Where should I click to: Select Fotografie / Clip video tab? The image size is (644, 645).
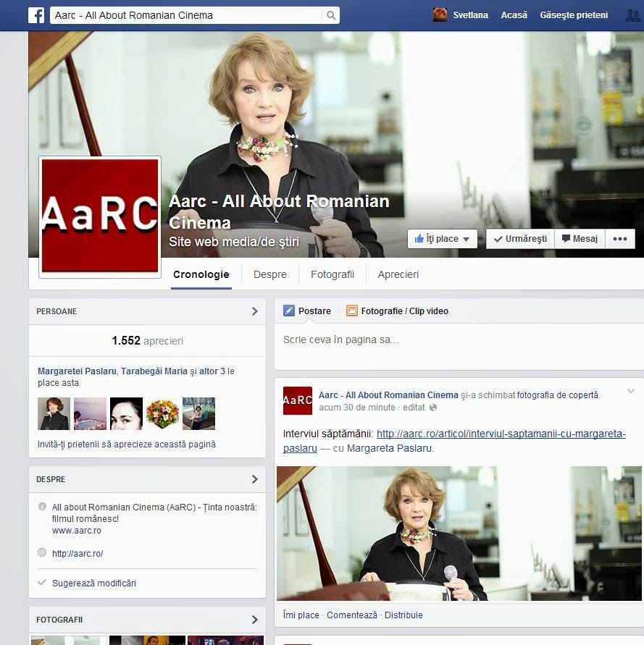point(398,311)
